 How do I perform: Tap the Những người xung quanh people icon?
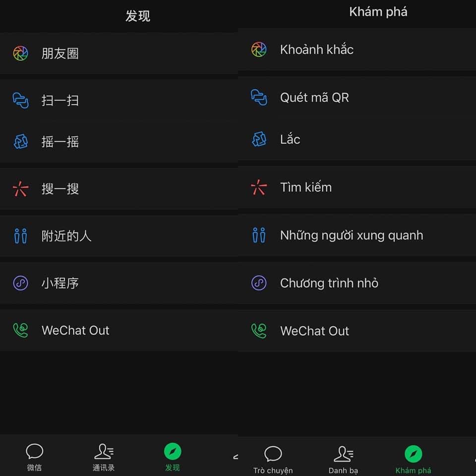click(259, 235)
